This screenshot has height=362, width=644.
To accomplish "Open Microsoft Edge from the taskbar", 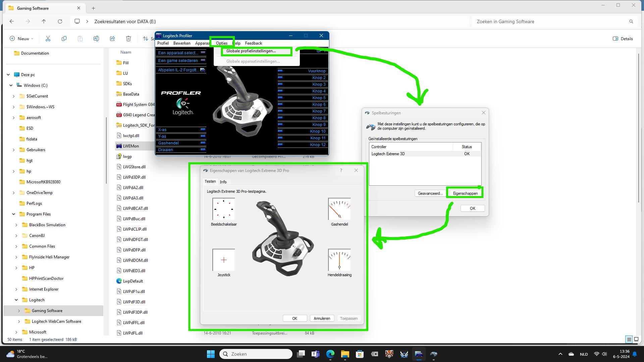I will click(330, 354).
